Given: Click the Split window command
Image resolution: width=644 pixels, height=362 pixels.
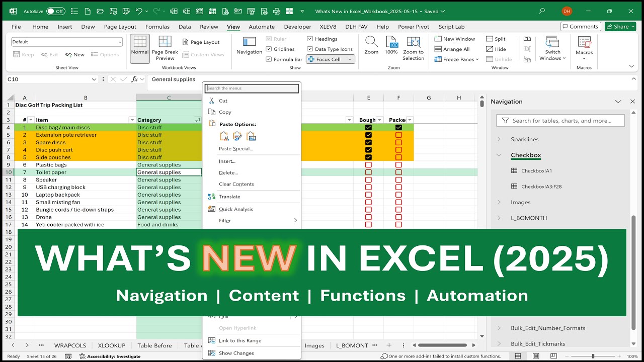Looking at the screenshot, I should [x=496, y=39].
